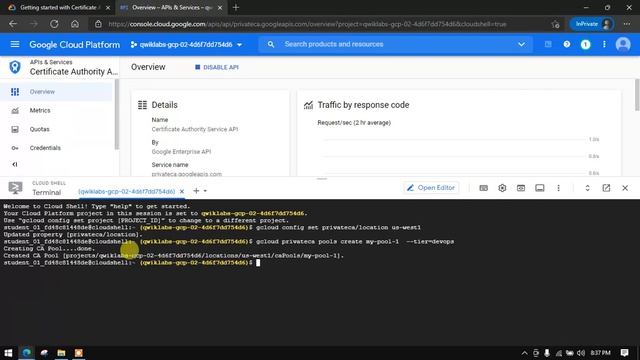Open the Help question mark icon
The image size is (640, 360).
tap(567, 44)
